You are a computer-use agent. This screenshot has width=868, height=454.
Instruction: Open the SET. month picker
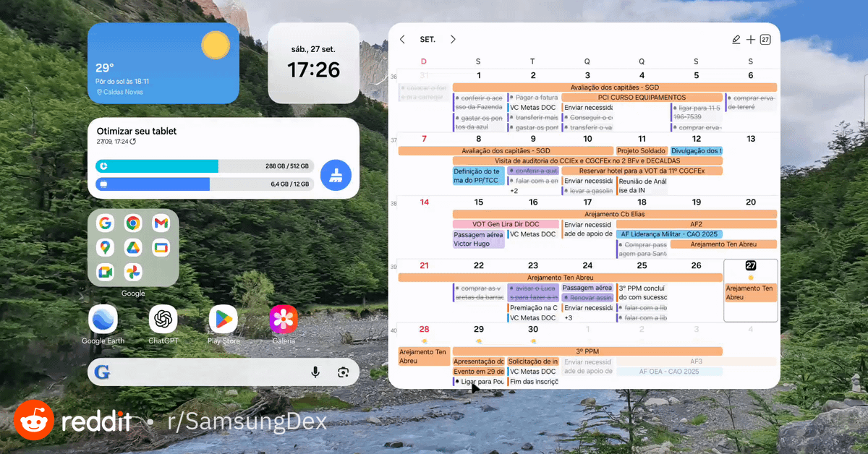(x=427, y=40)
